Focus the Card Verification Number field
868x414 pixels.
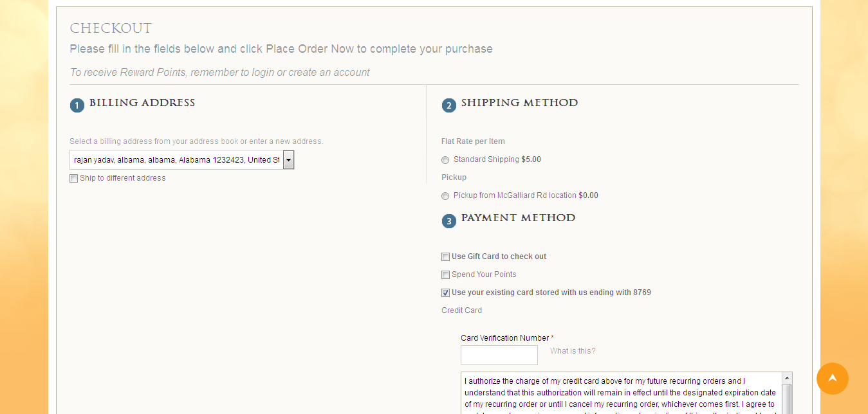[499, 355]
